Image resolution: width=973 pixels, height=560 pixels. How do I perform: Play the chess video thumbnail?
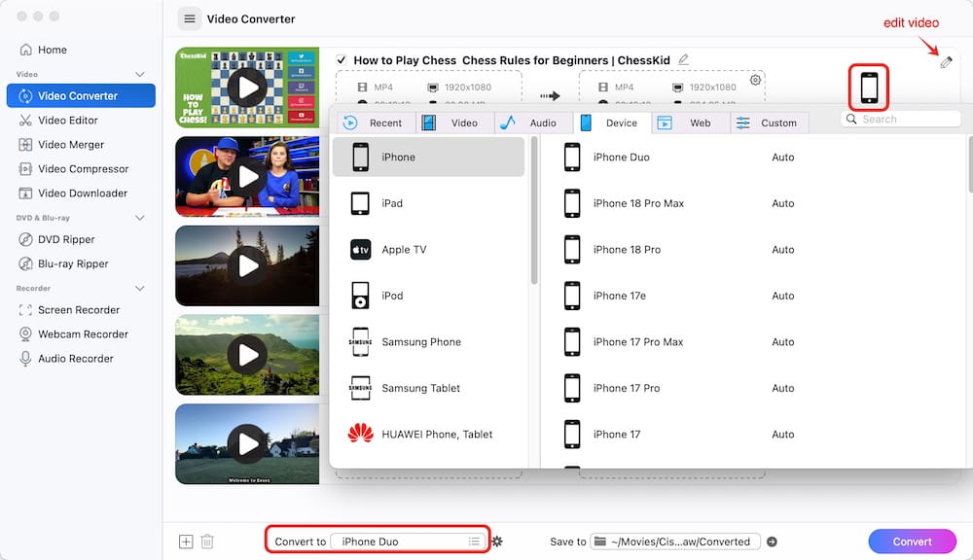click(x=247, y=87)
